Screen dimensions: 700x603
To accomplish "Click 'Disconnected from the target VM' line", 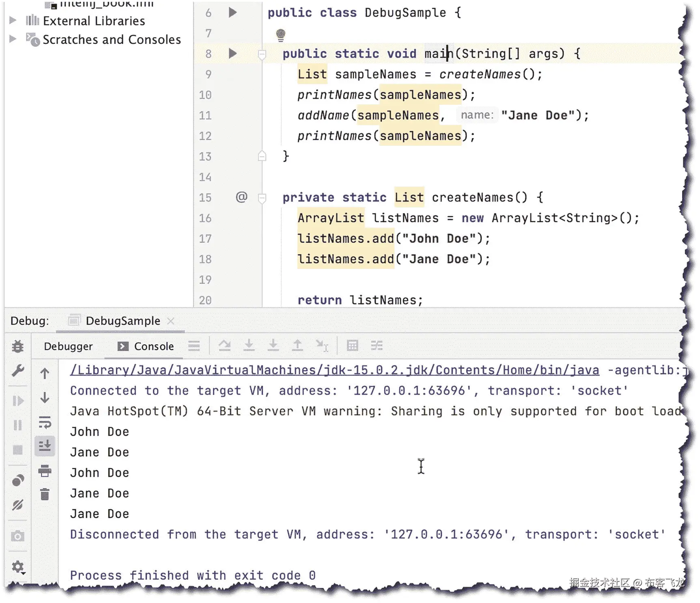I will pyautogui.click(x=368, y=534).
